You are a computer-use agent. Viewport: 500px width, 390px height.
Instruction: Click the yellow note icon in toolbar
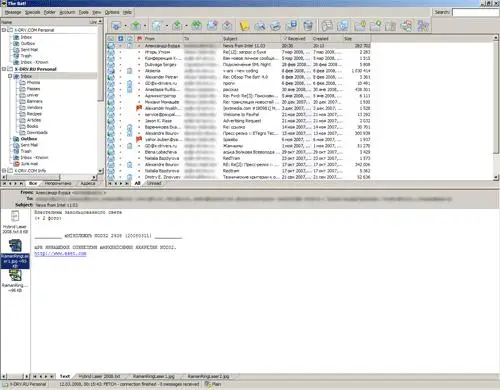(244, 26)
